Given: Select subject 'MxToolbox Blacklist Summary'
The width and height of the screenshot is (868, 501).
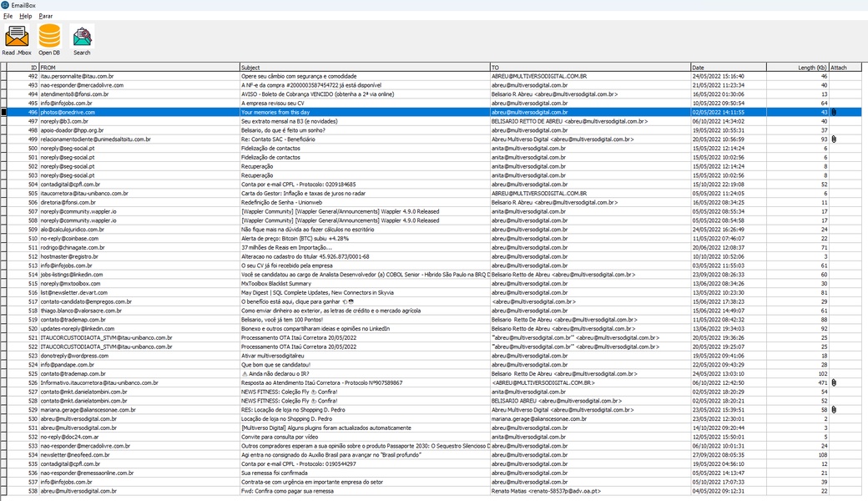Looking at the screenshot, I should (x=276, y=284).
